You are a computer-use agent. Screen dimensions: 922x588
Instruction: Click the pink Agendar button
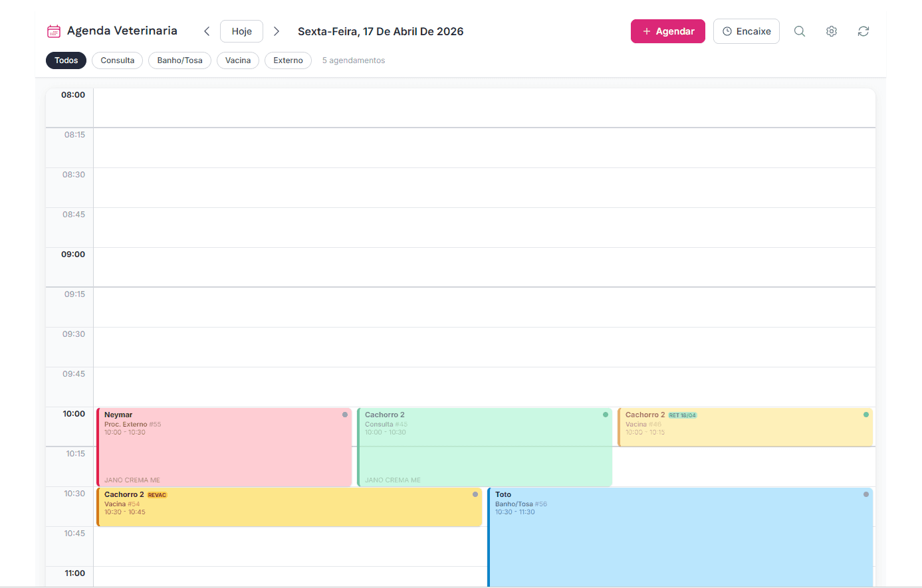coord(668,31)
